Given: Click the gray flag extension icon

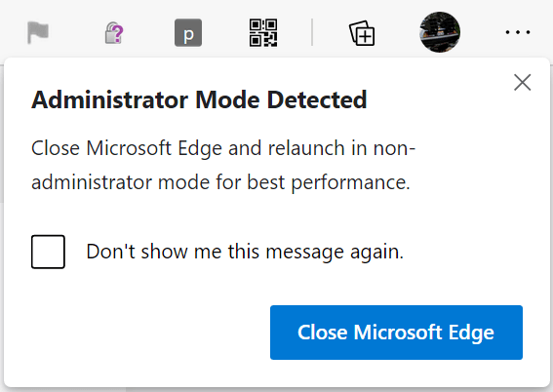Looking at the screenshot, I should 38,32.
